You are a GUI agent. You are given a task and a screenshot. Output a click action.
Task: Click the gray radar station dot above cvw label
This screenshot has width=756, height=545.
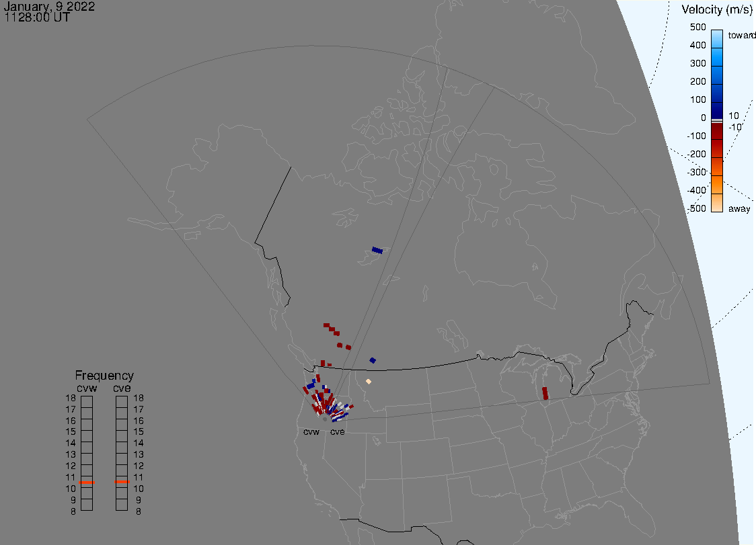pyautogui.click(x=325, y=419)
